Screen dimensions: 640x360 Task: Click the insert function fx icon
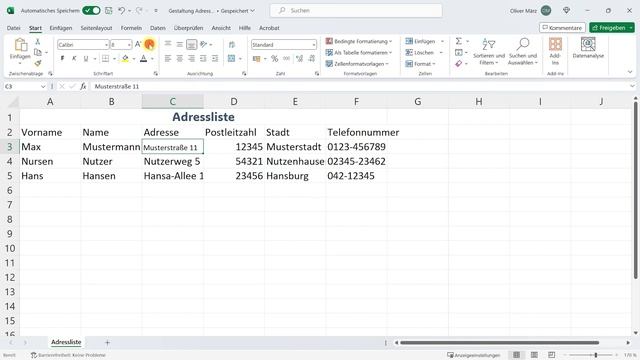click(x=83, y=87)
